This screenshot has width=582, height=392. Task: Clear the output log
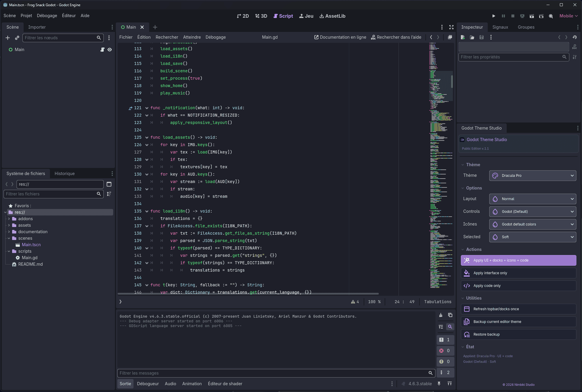441,315
